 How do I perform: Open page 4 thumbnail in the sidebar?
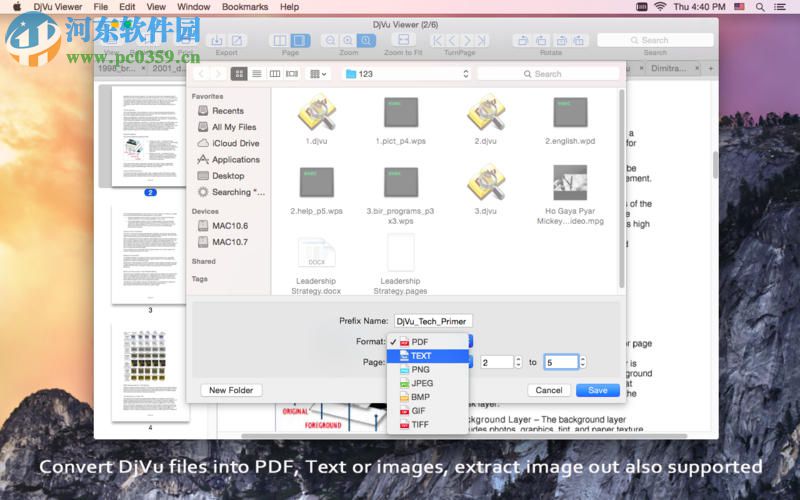[x=150, y=372]
